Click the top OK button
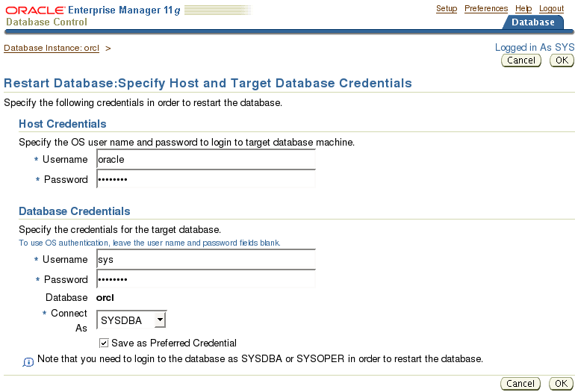Image resolution: width=575 pixels, height=392 pixels. point(562,60)
